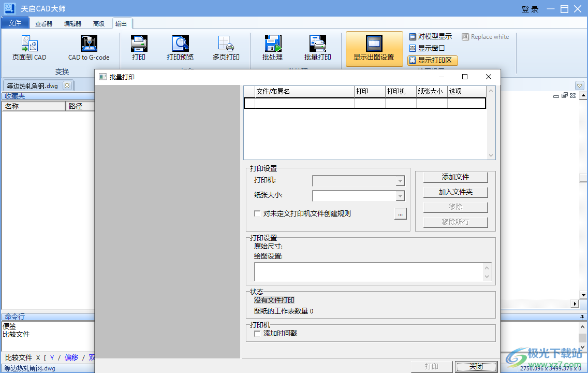This screenshot has width=588, height=373.
Task: Toggle 显示窗口 option
Action: [x=427, y=48]
